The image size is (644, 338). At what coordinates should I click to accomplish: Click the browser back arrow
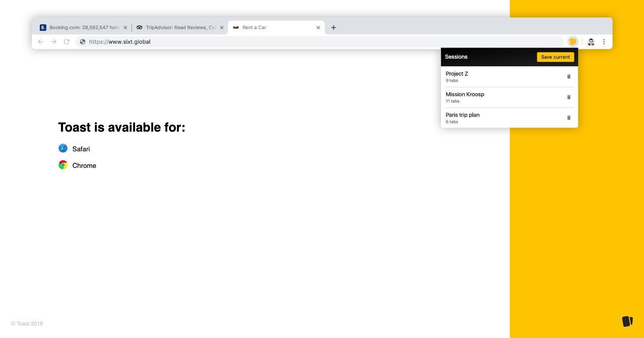click(41, 42)
